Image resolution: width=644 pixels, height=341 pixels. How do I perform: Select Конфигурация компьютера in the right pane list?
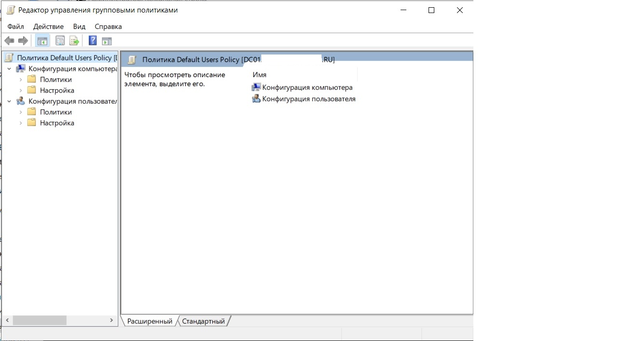302,87
